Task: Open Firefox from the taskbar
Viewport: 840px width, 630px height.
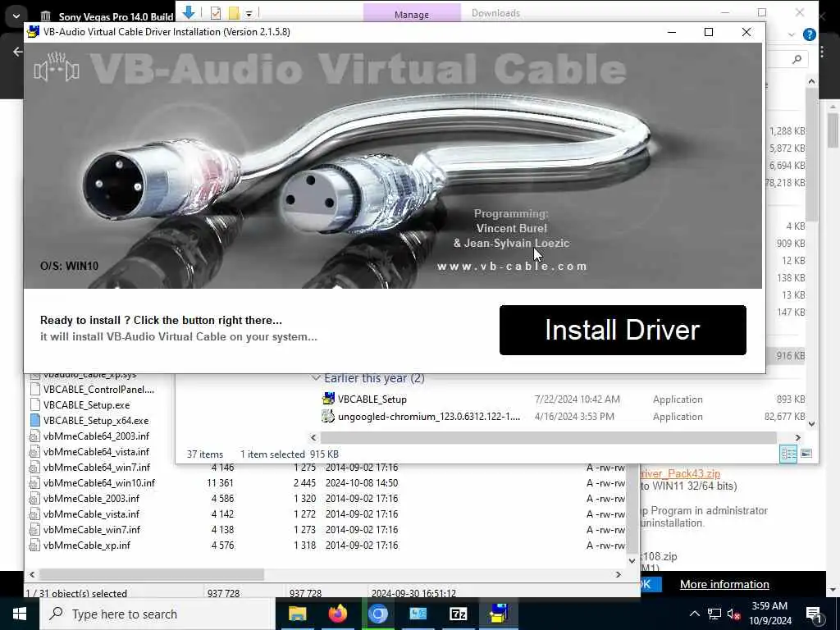Action: click(x=337, y=614)
